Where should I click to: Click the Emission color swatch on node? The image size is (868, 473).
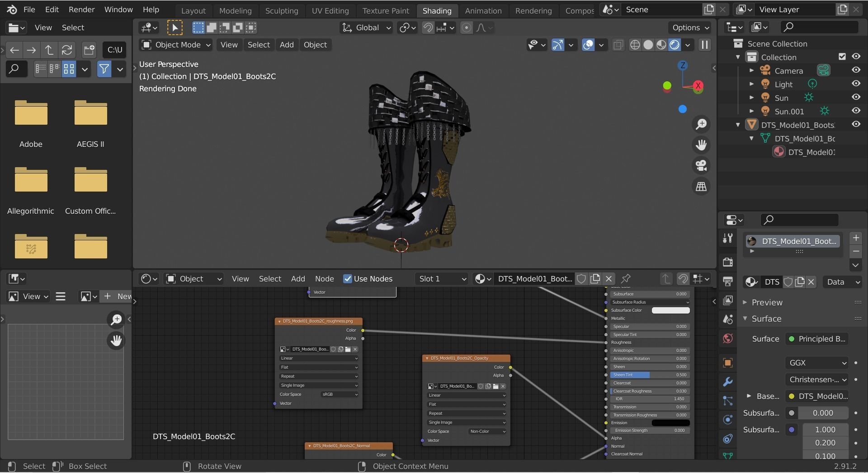(670, 423)
